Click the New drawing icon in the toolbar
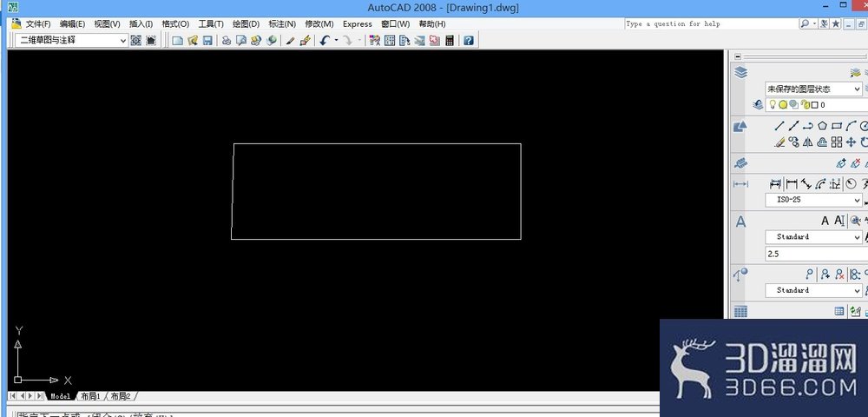 178,41
